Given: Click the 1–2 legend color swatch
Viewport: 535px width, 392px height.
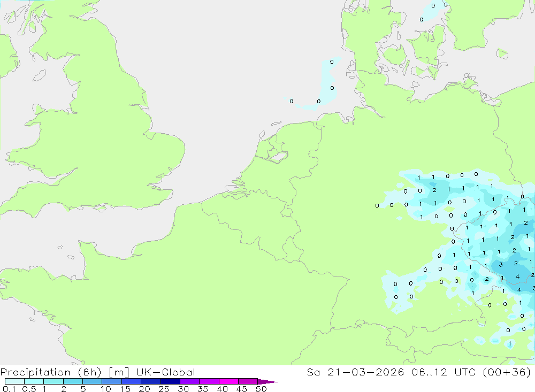Looking at the screenshot, I should pos(53,381).
